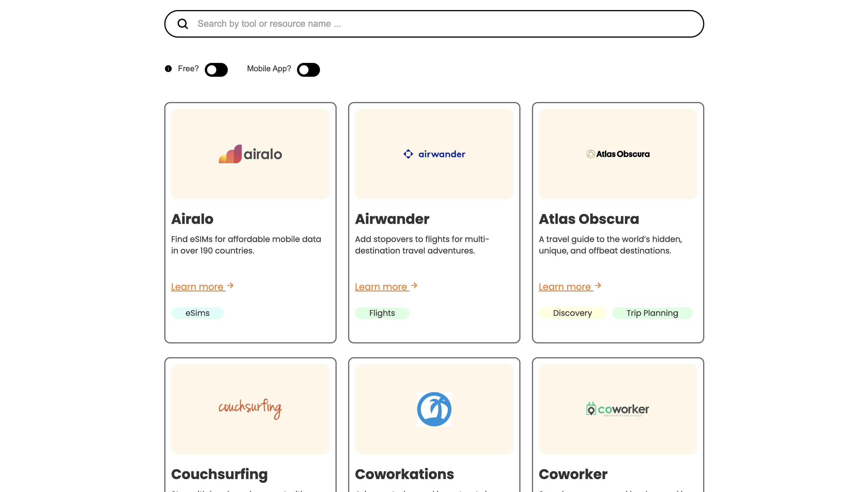This screenshot has height=492, width=868.
Task: Open the Airwander logo thumbnail
Action: [434, 154]
